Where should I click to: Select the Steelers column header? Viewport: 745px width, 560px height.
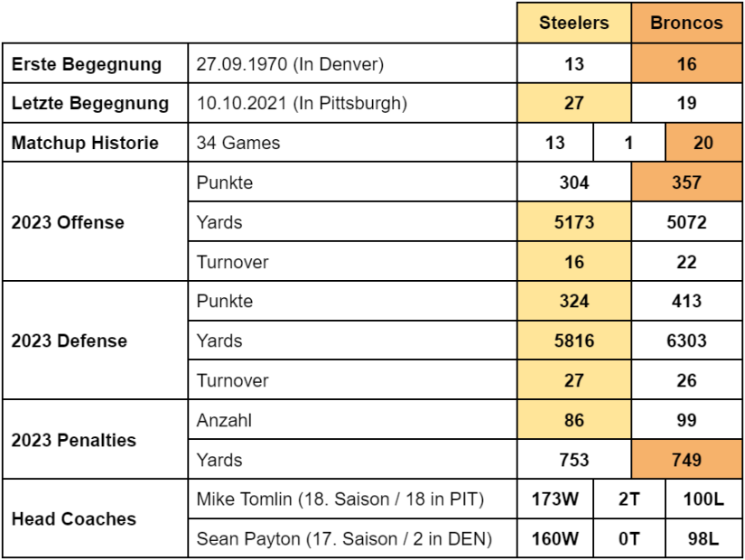[x=574, y=23]
